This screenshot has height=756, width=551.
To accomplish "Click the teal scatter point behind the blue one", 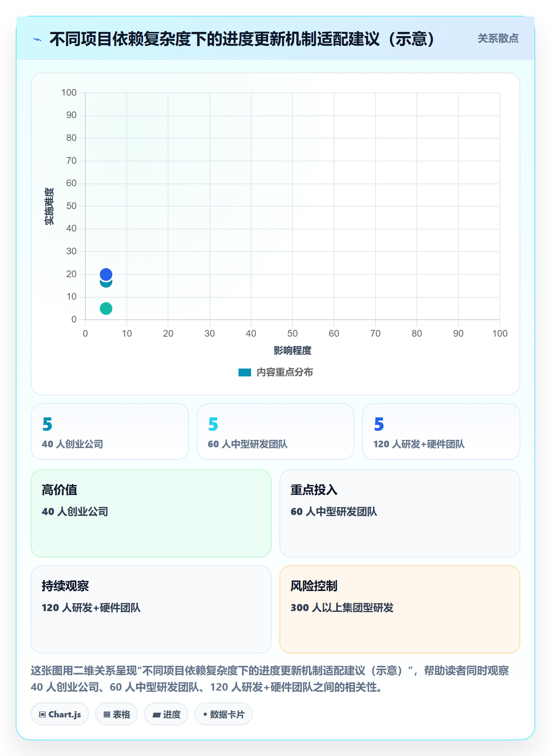I will coord(106,283).
